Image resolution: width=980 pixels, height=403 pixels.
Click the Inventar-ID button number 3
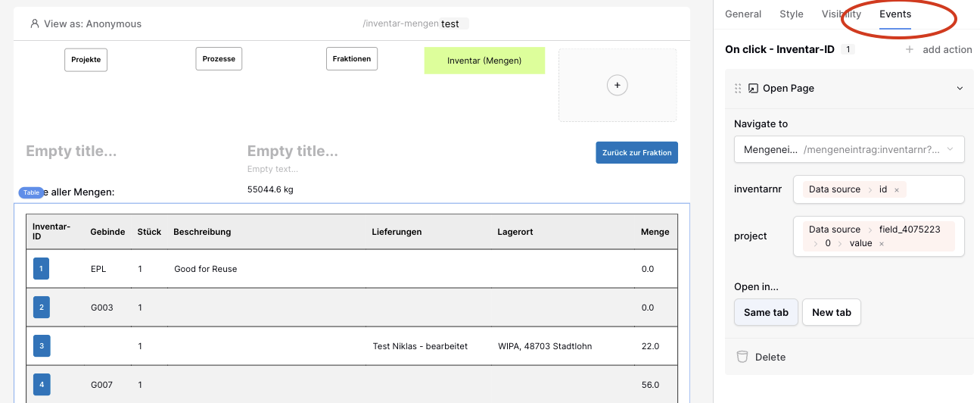(x=42, y=346)
